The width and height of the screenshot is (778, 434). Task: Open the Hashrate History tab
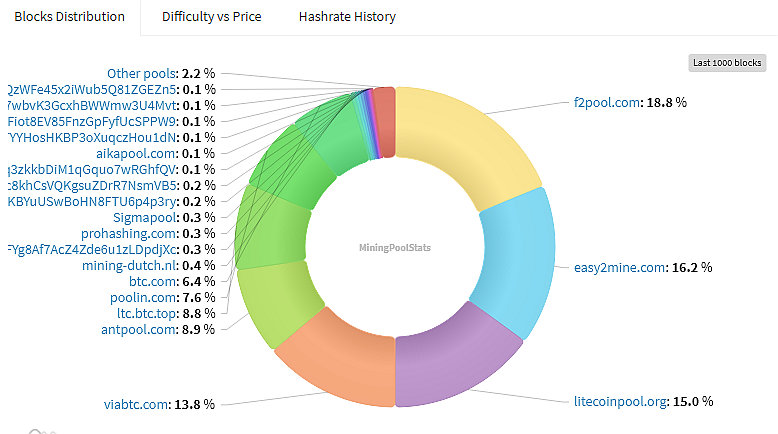pyautogui.click(x=347, y=17)
